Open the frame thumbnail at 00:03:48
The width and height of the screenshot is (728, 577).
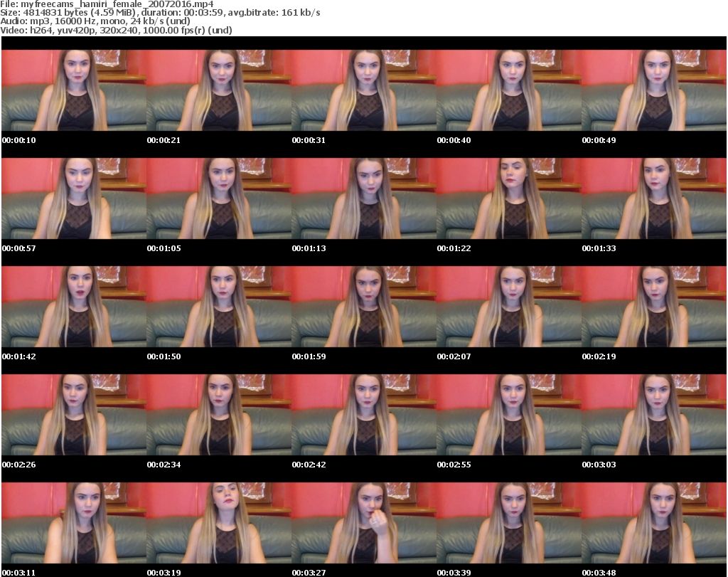click(654, 523)
